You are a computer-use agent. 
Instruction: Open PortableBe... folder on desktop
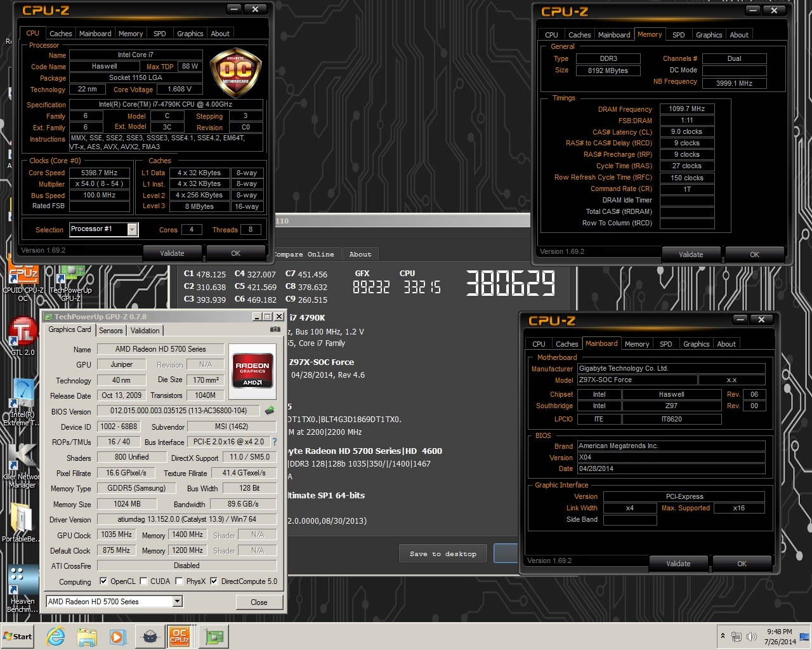point(22,522)
